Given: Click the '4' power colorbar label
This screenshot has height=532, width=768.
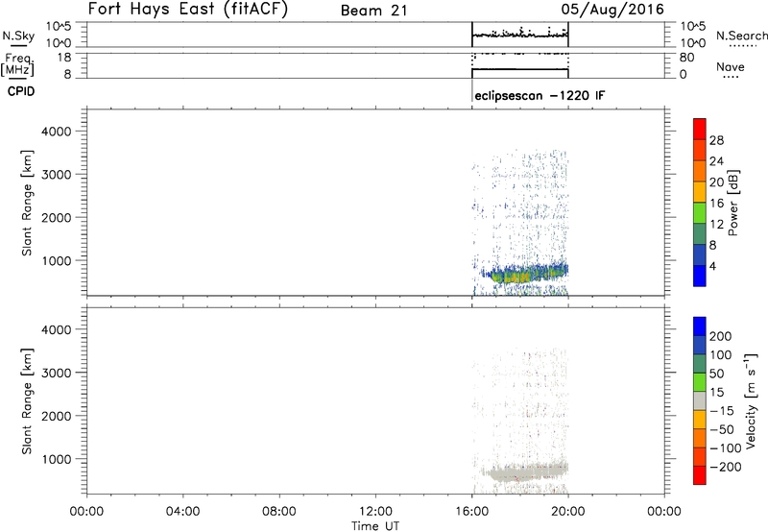Looking at the screenshot, I should pos(712,266).
